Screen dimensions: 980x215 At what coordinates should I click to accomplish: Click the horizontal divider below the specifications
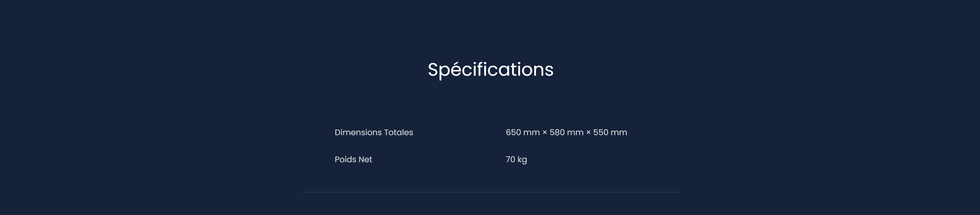[490, 192]
